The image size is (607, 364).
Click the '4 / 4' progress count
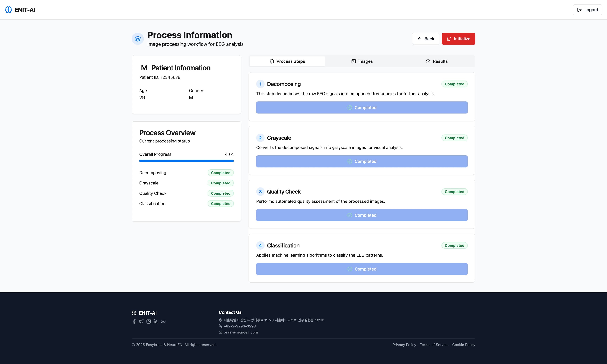pos(229,154)
